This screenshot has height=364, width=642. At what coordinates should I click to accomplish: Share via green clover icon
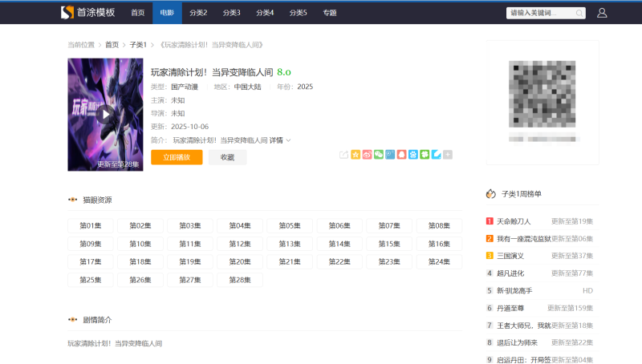click(x=425, y=155)
